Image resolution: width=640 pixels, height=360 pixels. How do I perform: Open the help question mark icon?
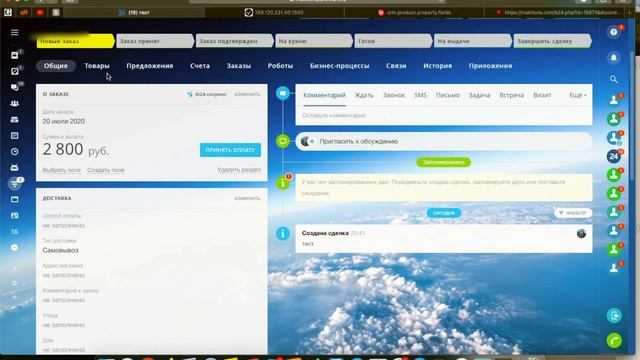coord(613,32)
